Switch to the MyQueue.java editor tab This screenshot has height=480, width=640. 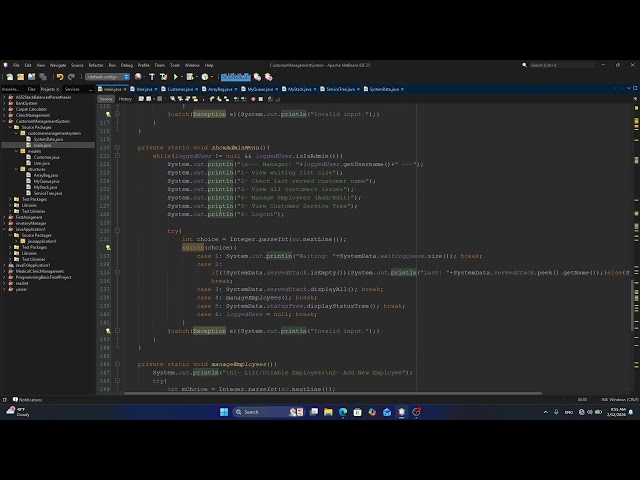pos(260,89)
